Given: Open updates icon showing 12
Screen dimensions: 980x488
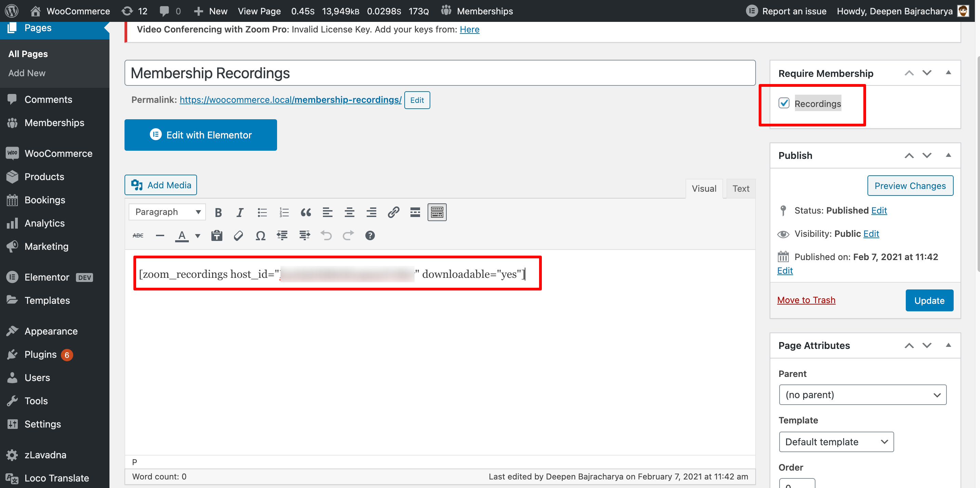Looking at the screenshot, I should point(134,11).
